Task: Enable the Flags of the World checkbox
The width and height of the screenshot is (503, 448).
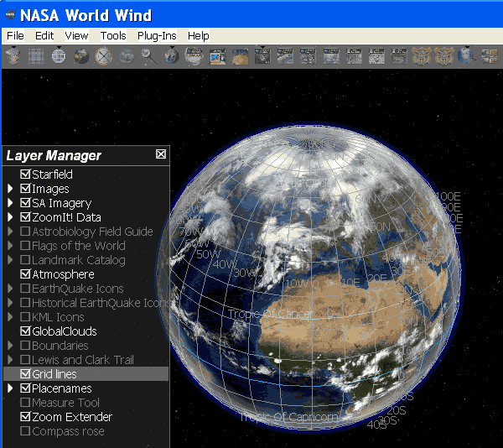Action: [25, 246]
